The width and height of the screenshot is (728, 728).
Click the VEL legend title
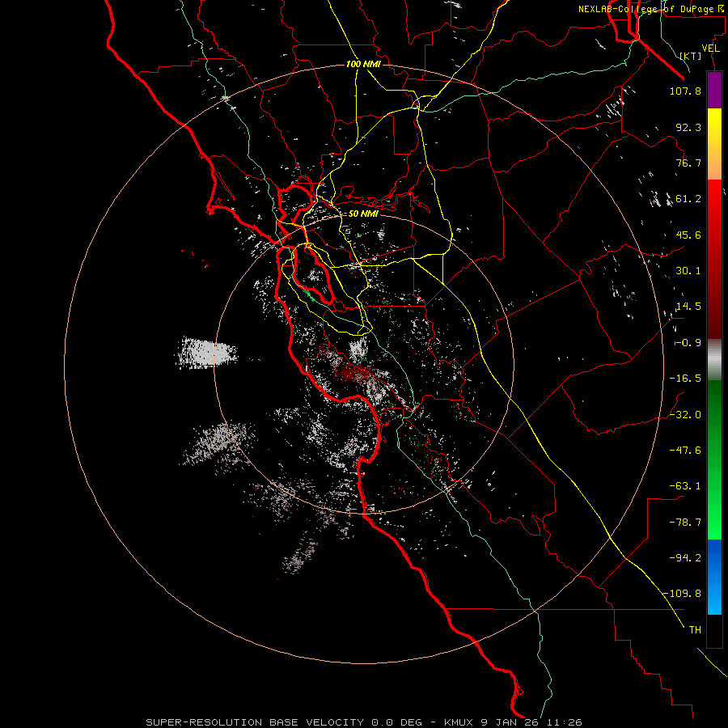tap(710, 49)
